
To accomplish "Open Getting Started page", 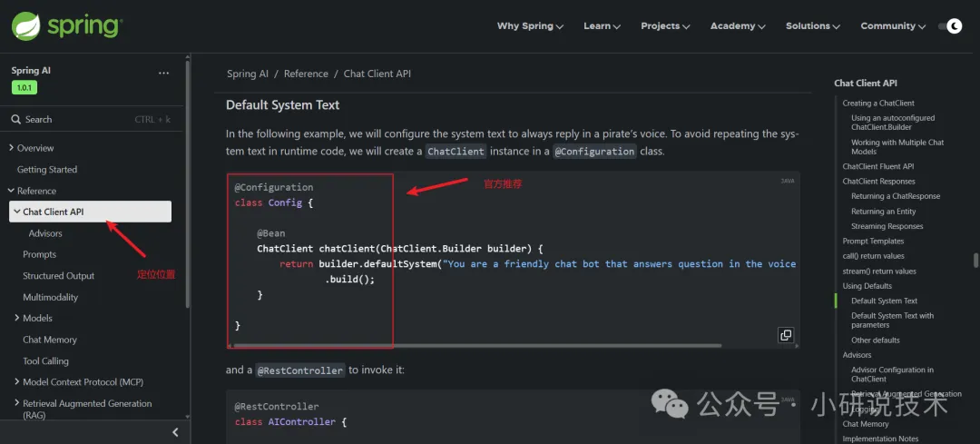I will coord(47,170).
